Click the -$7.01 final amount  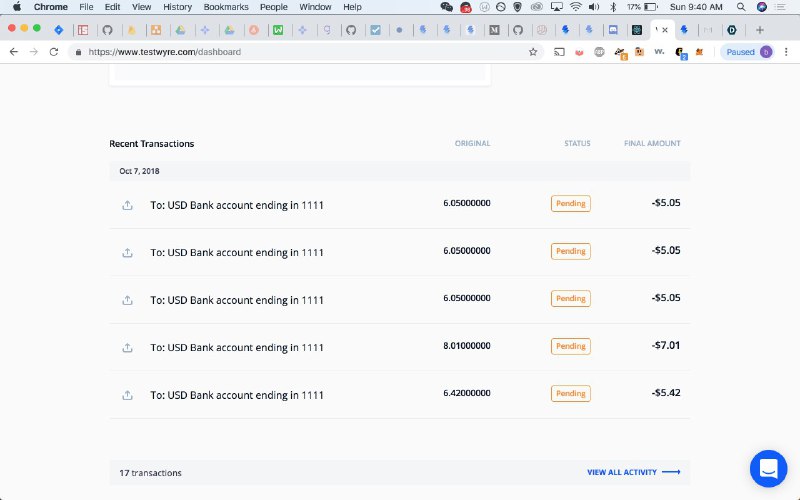[x=666, y=345]
